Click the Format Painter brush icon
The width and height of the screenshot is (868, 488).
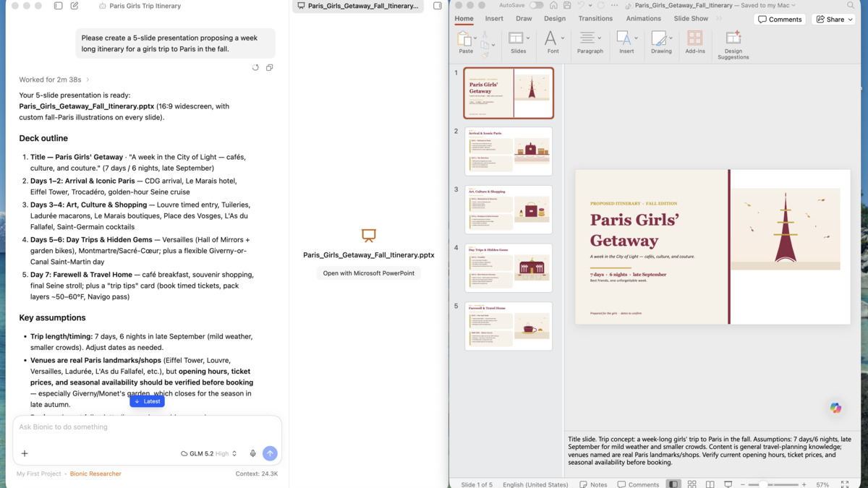(485, 55)
